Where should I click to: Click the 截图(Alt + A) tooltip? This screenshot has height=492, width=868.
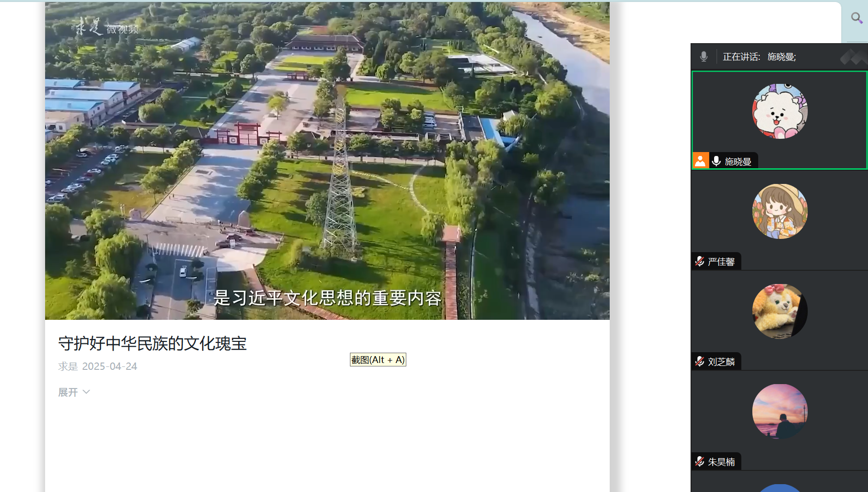point(378,360)
